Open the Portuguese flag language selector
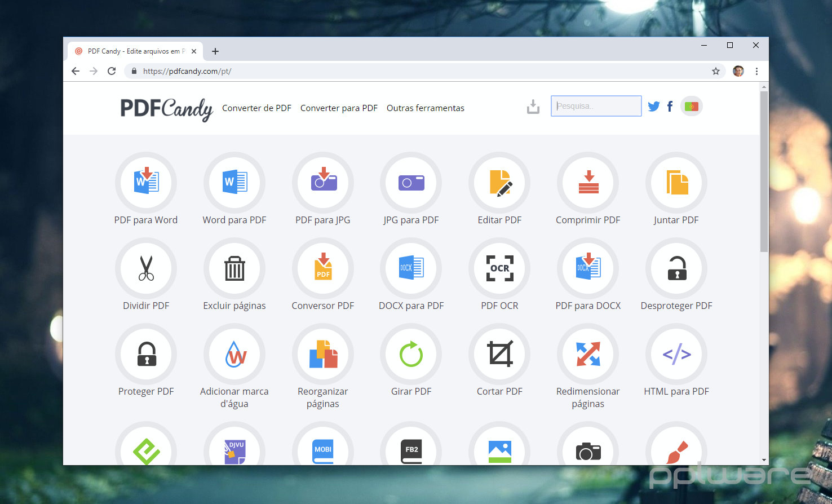Image resolution: width=832 pixels, height=504 pixels. [x=692, y=106]
